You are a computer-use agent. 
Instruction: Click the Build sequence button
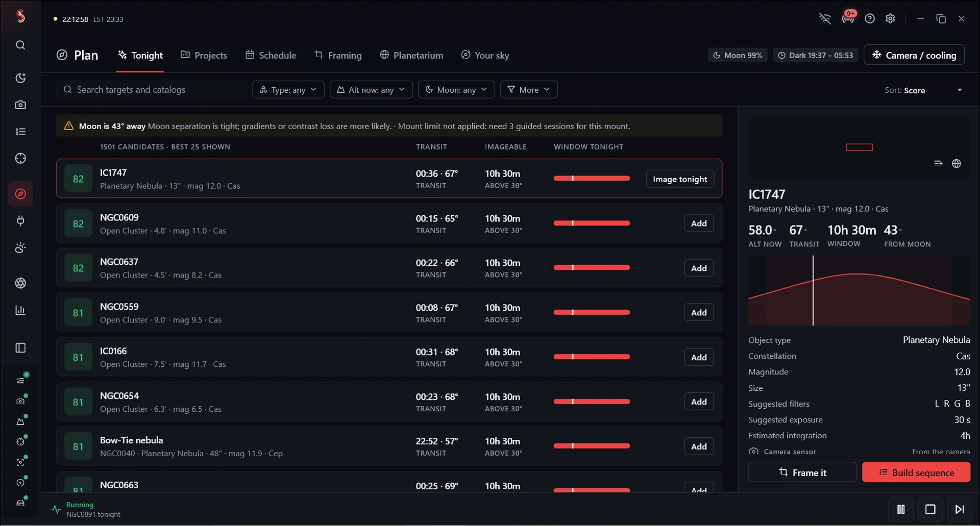pos(916,472)
